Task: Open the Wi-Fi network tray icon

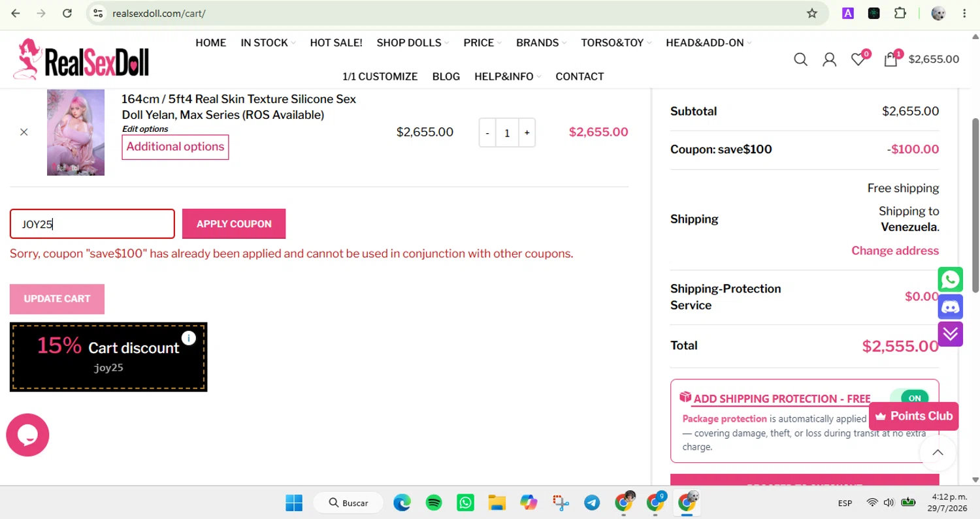Action: pyautogui.click(x=872, y=503)
